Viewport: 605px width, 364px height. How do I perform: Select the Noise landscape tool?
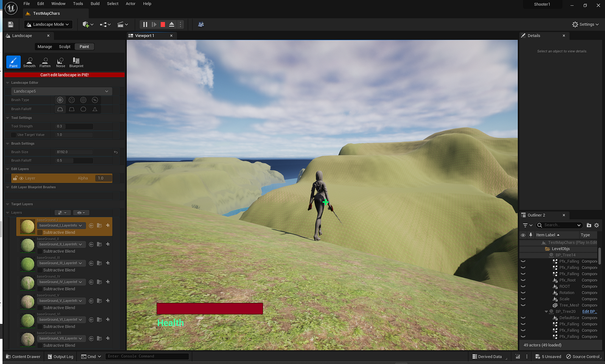(60, 62)
